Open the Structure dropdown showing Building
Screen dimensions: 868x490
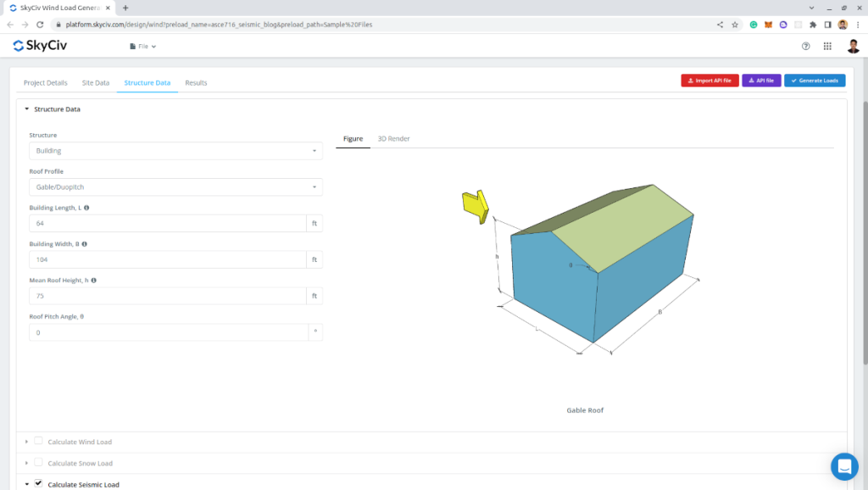pos(175,151)
